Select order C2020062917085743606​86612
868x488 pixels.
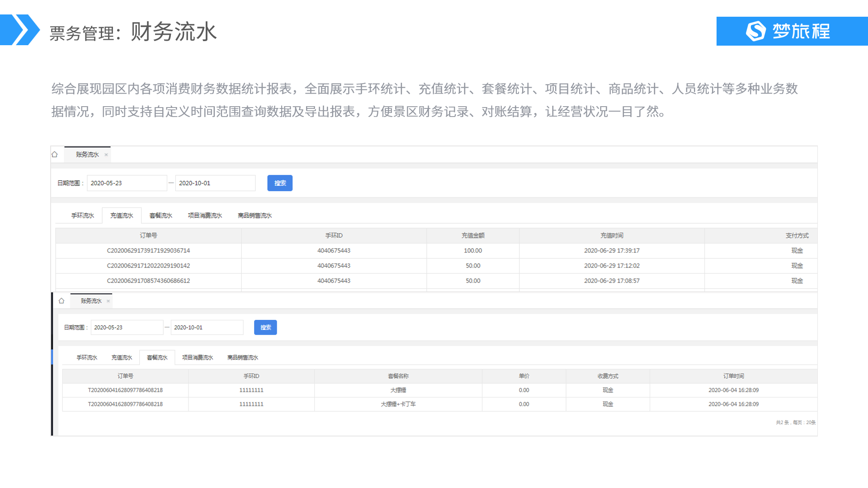click(148, 281)
